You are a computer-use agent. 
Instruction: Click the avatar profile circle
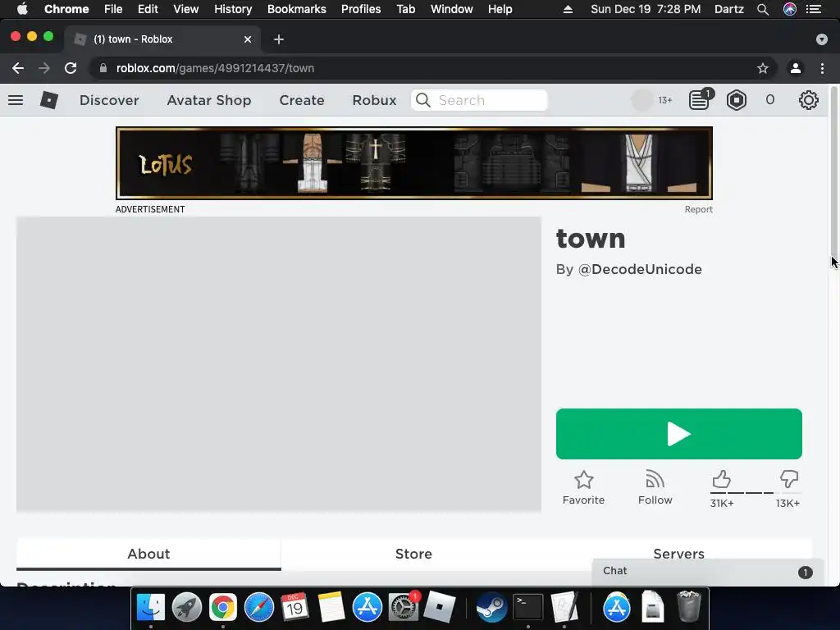point(641,100)
